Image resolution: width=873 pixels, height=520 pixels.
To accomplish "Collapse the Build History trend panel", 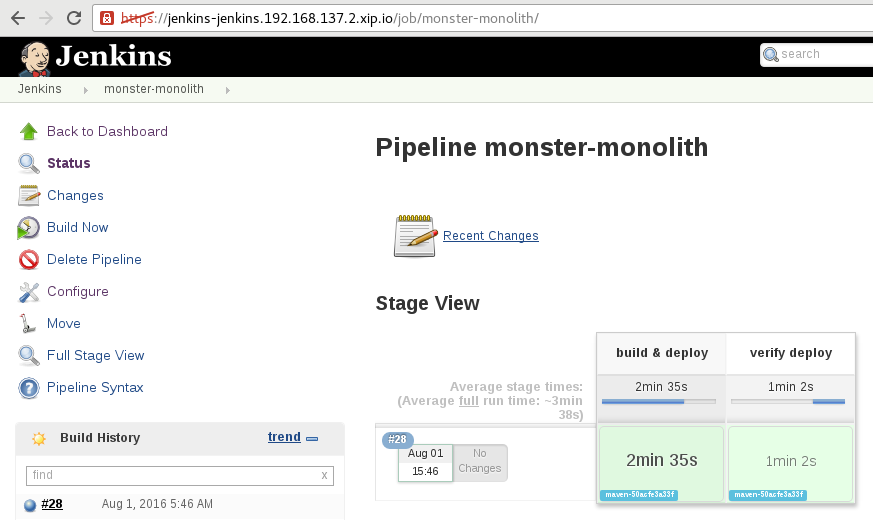I will [x=312, y=438].
